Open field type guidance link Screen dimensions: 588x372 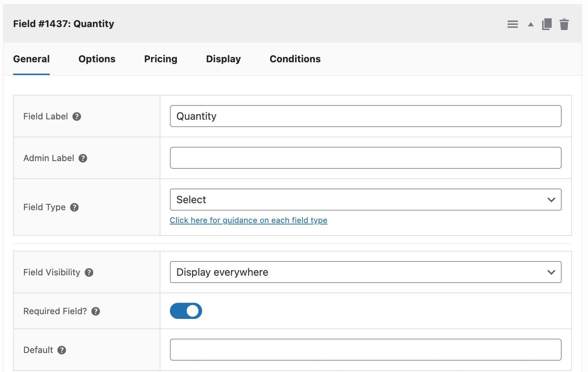coord(249,220)
